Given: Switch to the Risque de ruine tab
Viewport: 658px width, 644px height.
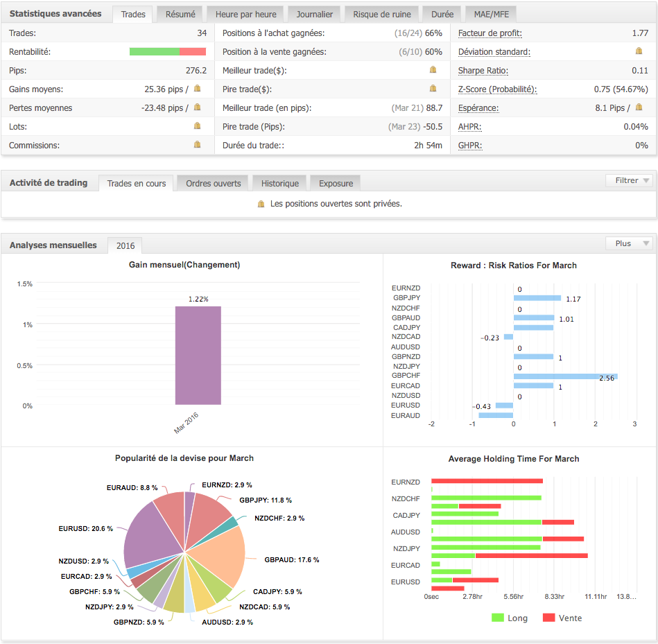Looking at the screenshot, I should coord(381,14).
